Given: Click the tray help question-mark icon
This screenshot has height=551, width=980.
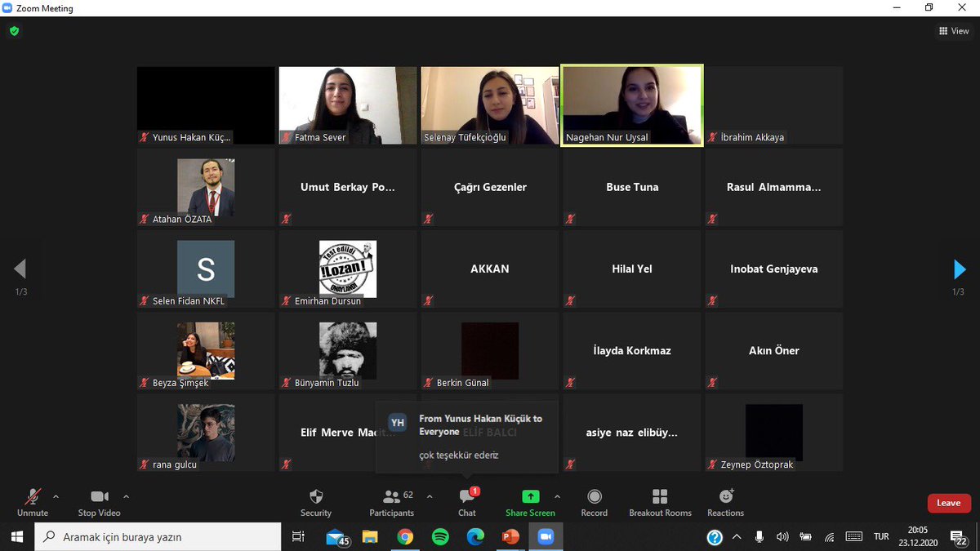Looking at the screenshot, I should pyautogui.click(x=715, y=537).
